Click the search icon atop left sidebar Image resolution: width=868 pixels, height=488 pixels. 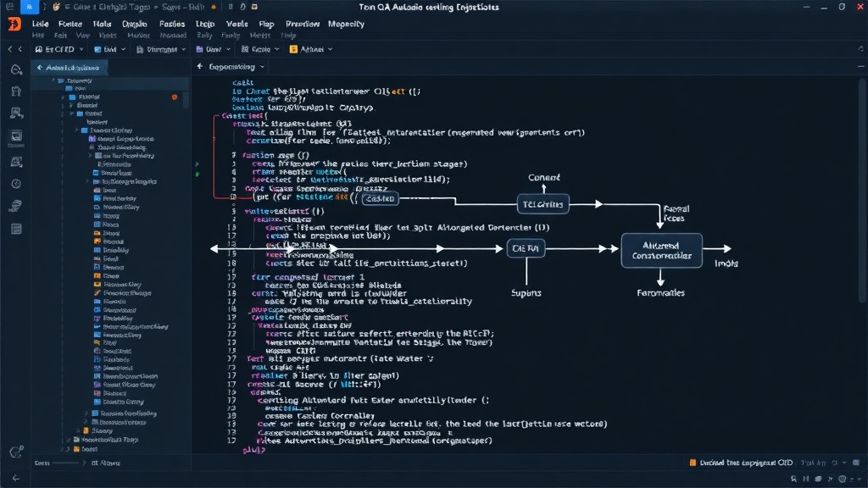point(16,69)
